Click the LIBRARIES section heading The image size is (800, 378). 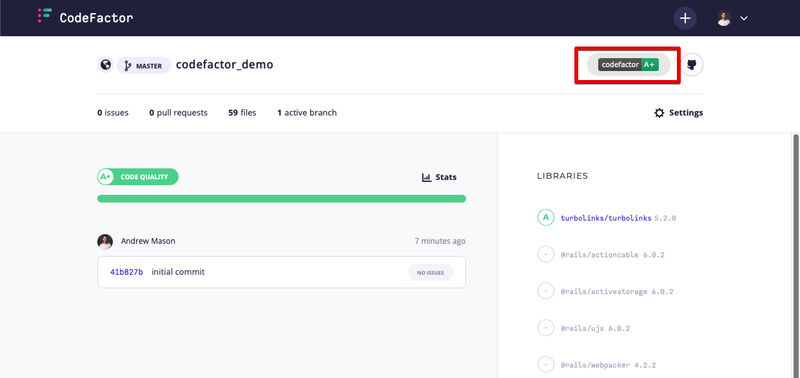click(x=562, y=176)
